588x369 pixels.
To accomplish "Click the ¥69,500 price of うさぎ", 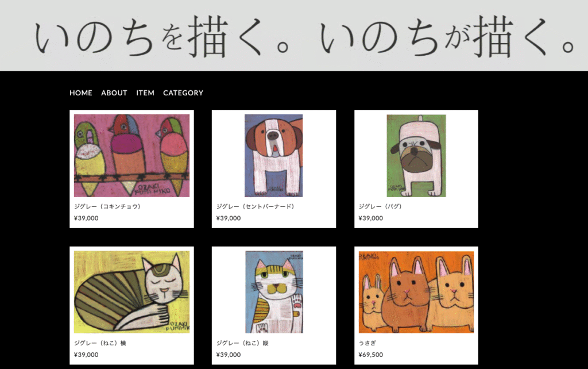I will click(370, 355).
